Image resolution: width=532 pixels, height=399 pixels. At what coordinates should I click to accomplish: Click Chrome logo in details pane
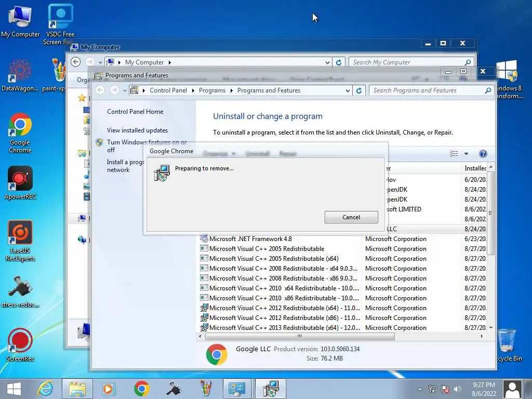pyautogui.click(x=217, y=354)
